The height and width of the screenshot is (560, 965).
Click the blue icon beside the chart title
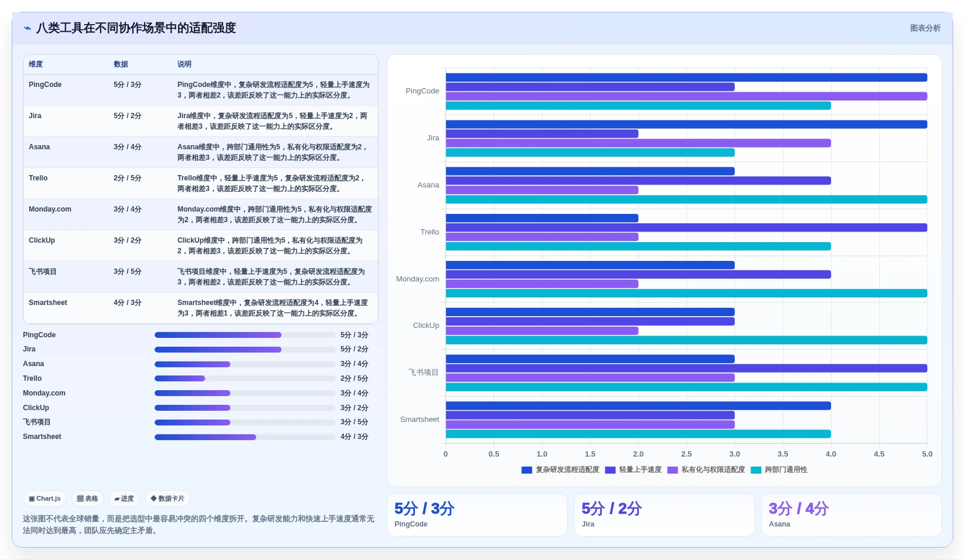tap(27, 28)
